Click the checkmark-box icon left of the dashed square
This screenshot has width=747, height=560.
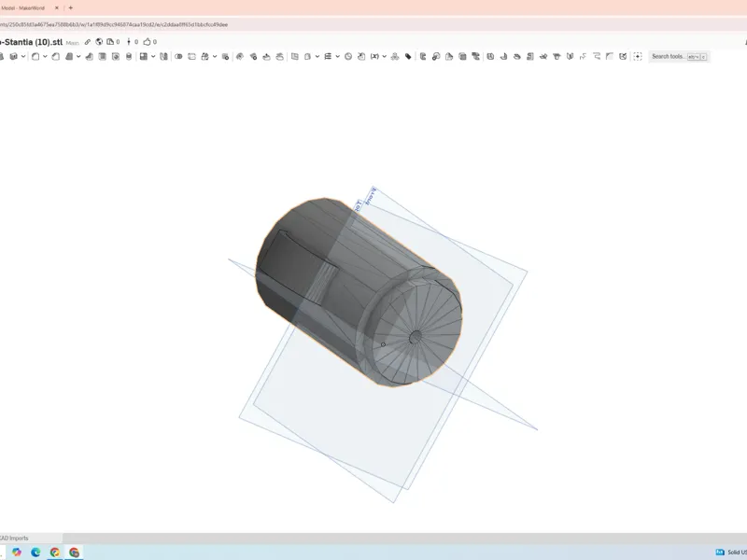point(623,56)
